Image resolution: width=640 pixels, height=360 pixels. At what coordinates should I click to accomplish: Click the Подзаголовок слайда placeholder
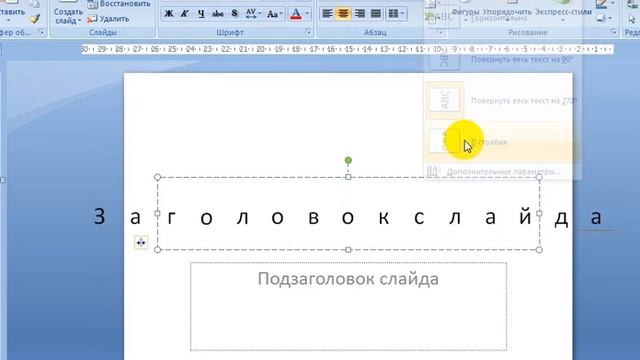(x=348, y=306)
